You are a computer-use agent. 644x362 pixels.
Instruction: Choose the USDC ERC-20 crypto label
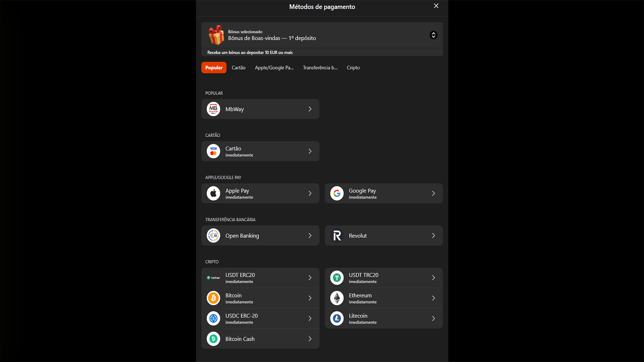[x=242, y=316]
